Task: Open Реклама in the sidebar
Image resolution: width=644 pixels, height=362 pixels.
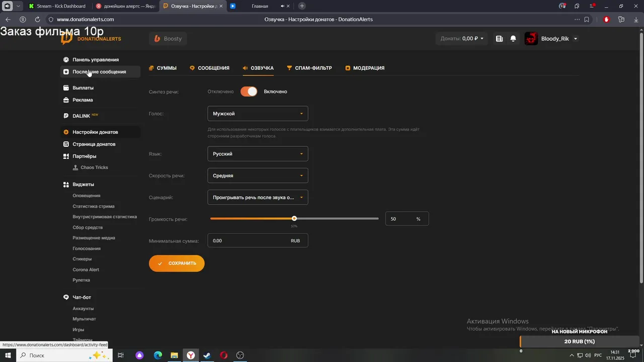Action: click(83, 100)
